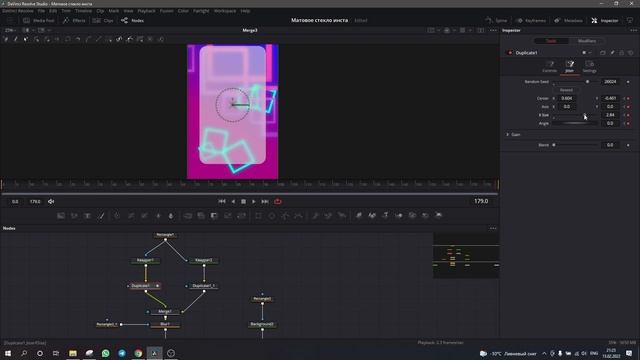
Task: Open the Media Pool panel
Action: pos(38,20)
